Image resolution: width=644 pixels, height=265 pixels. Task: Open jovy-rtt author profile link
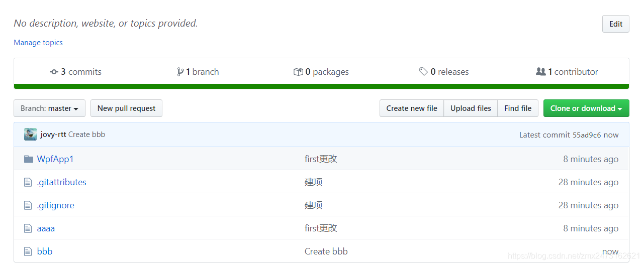point(53,135)
